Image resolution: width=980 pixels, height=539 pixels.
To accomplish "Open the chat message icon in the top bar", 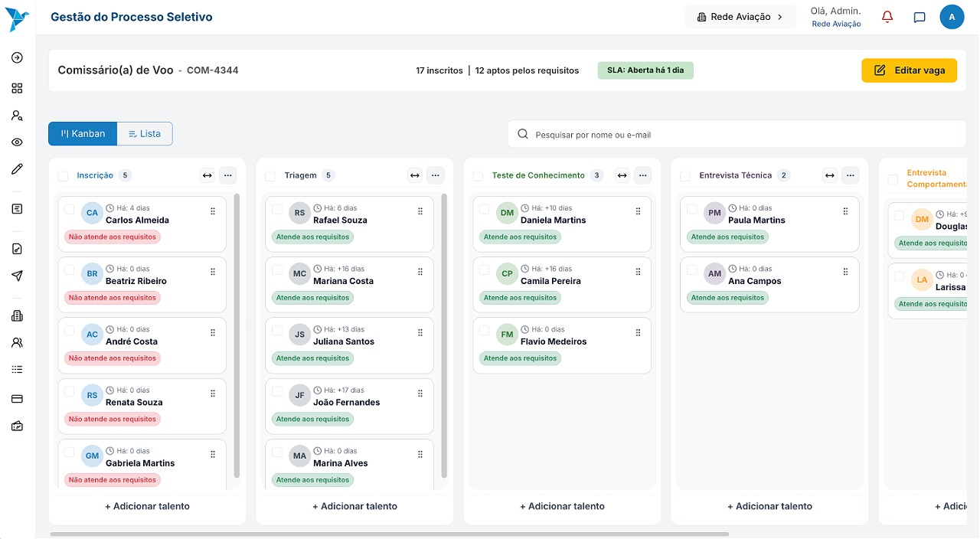I will tap(919, 17).
